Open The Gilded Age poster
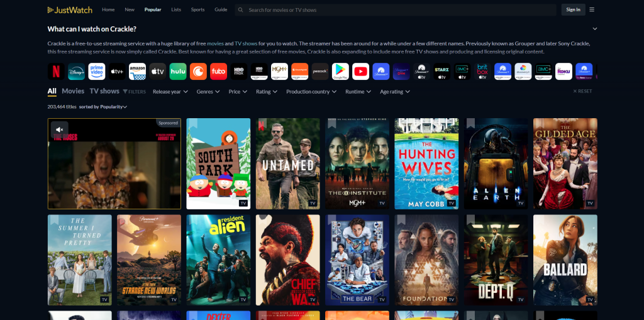The image size is (644, 320). pos(565,164)
